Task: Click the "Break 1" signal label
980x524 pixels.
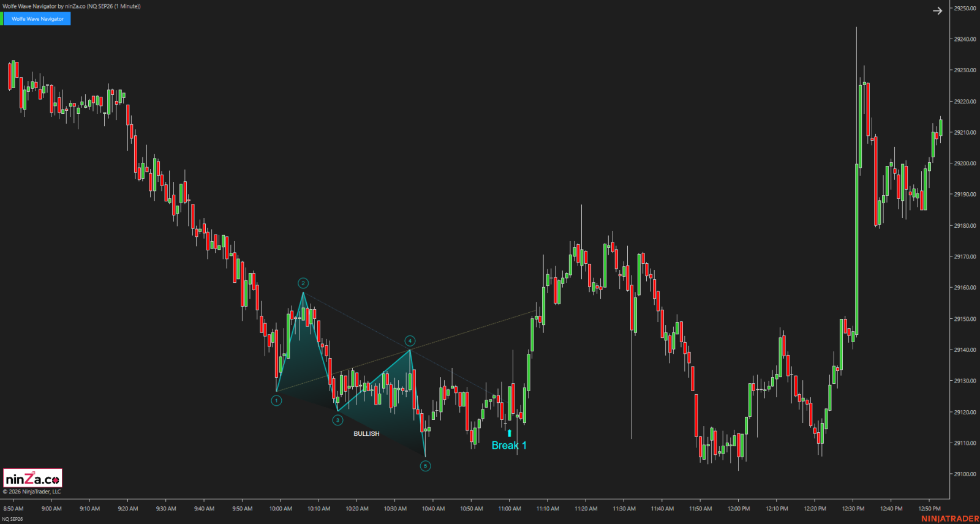Action: (509, 446)
